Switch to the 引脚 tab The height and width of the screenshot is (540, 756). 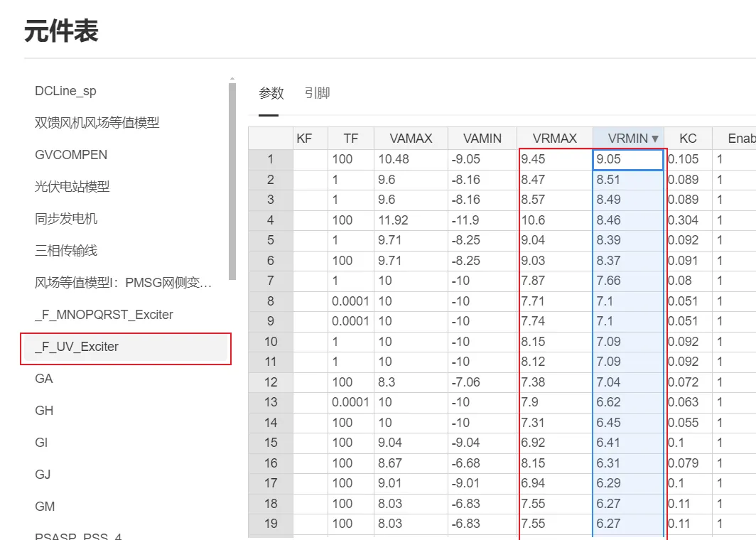click(x=317, y=93)
